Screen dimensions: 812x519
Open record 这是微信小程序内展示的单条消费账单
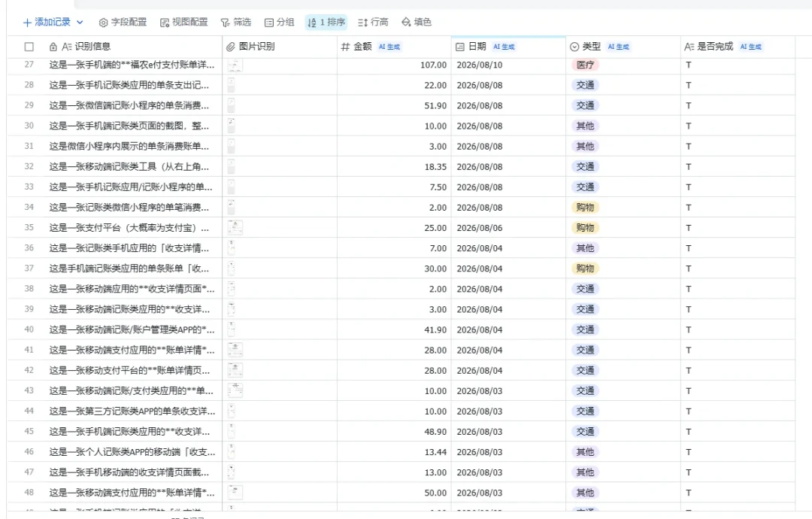129,146
